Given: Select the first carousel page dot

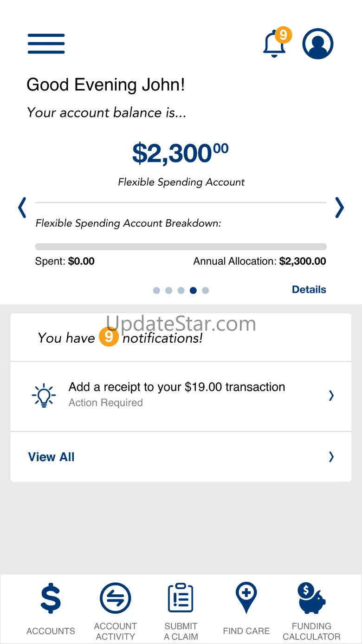Looking at the screenshot, I should tap(156, 291).
